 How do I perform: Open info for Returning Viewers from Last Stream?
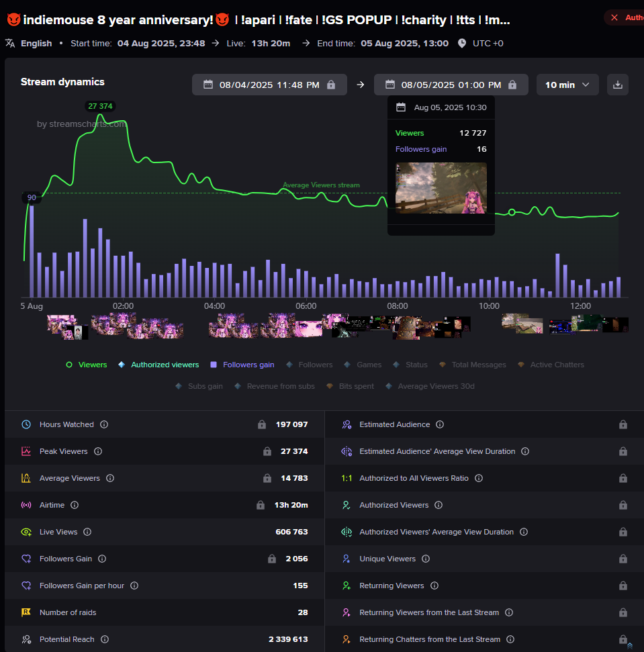[x=509, y=612]
